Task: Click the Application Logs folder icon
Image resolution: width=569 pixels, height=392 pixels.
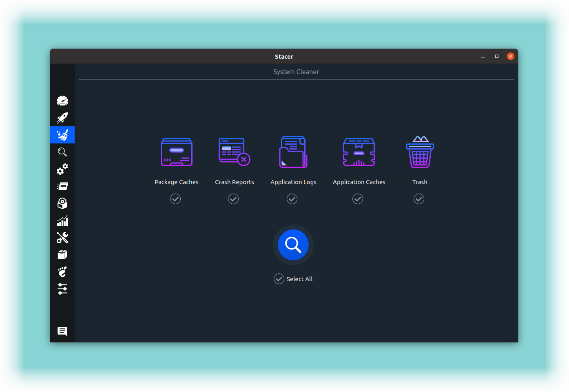Action: (293, 152)
